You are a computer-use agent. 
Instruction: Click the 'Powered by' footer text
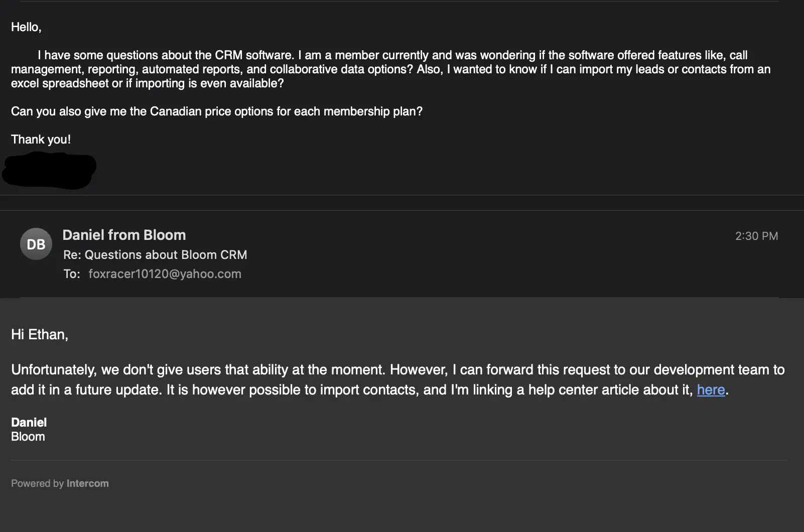click(38, 483)
